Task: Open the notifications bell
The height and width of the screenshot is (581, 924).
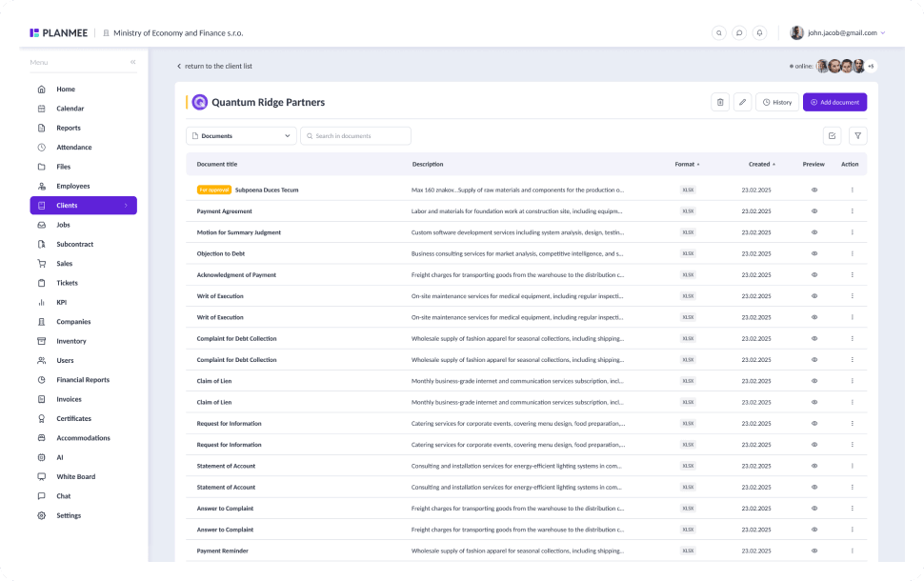Action: pyautogui.click(x=759, y=33)
